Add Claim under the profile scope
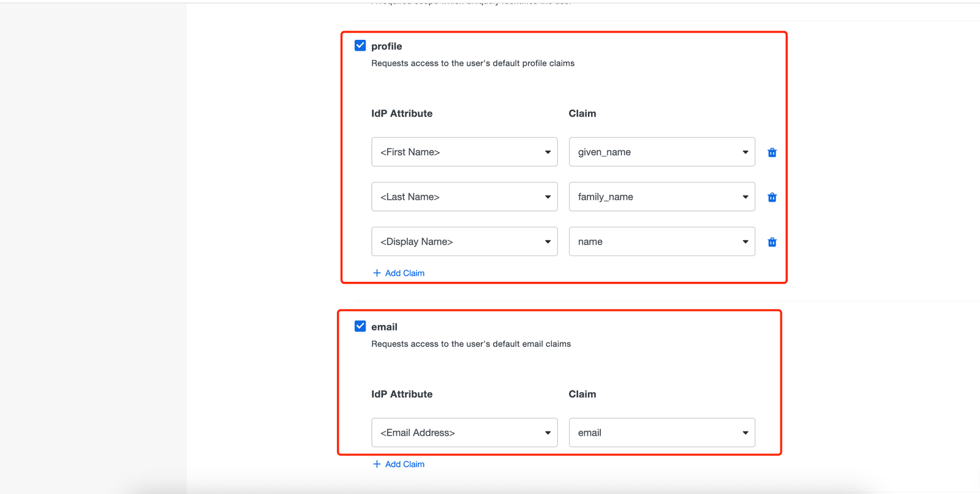This screenshot has height=494, width=980. click(399, 273)
